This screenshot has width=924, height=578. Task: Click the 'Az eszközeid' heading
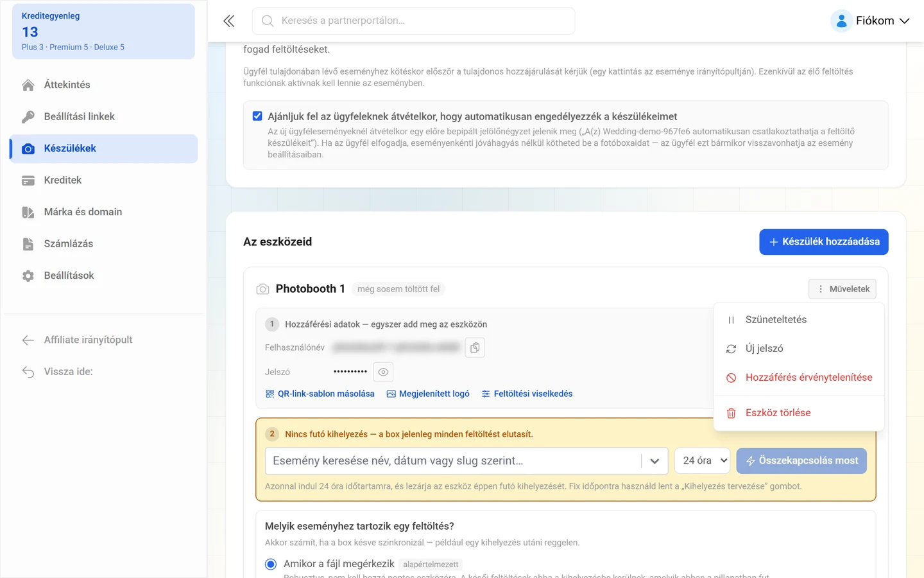pyautogui.click(x=277, y=242)
